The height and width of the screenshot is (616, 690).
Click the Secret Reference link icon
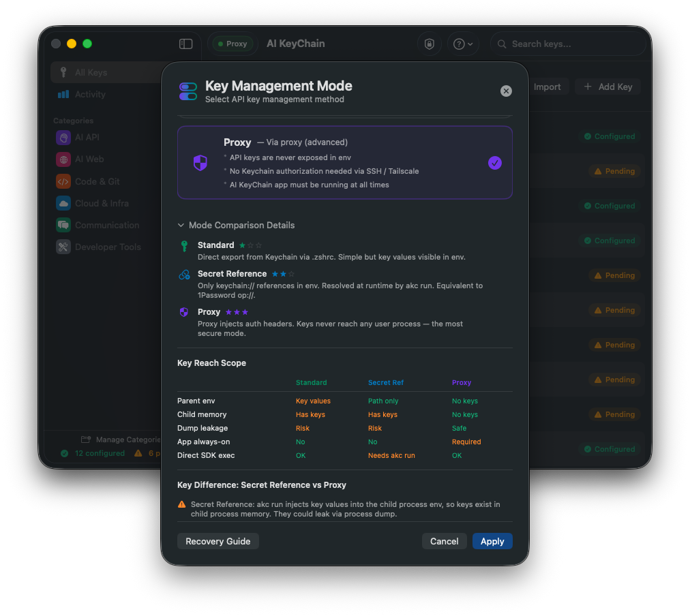[184, 275]
